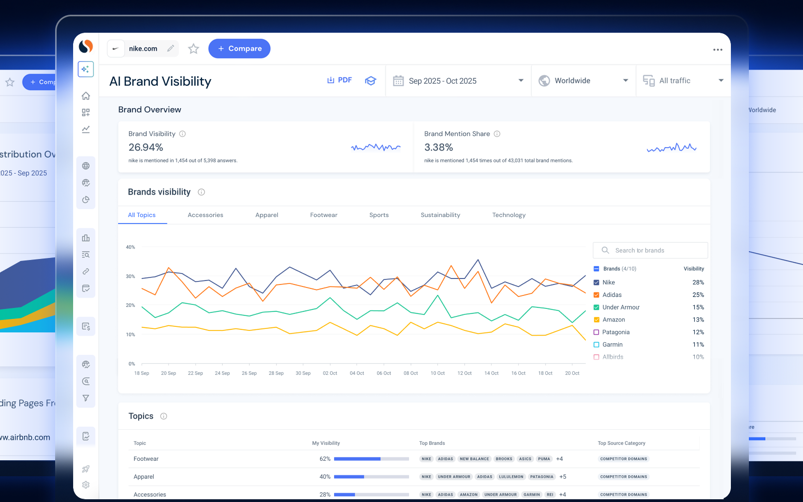Open the apps grid icon in the sidebar
This screenshot has width=803, height=502.
[x=86, y=113]
